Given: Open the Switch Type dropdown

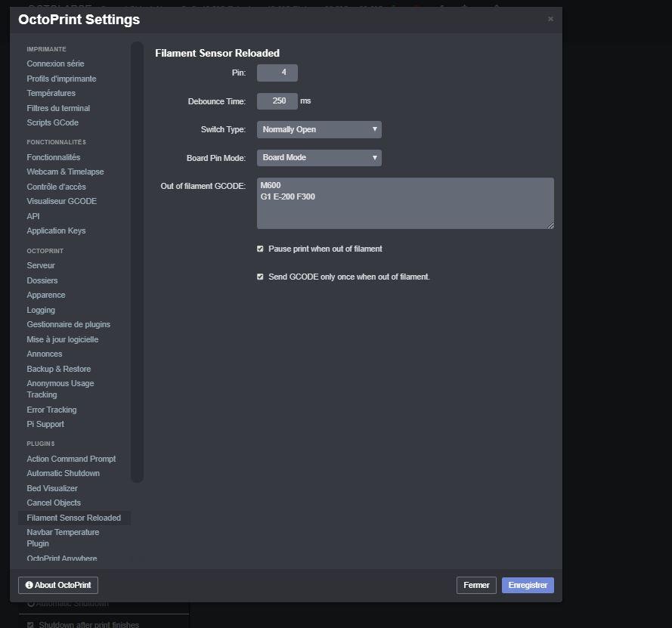Looking at the screenshot, I should click(319, 129).
